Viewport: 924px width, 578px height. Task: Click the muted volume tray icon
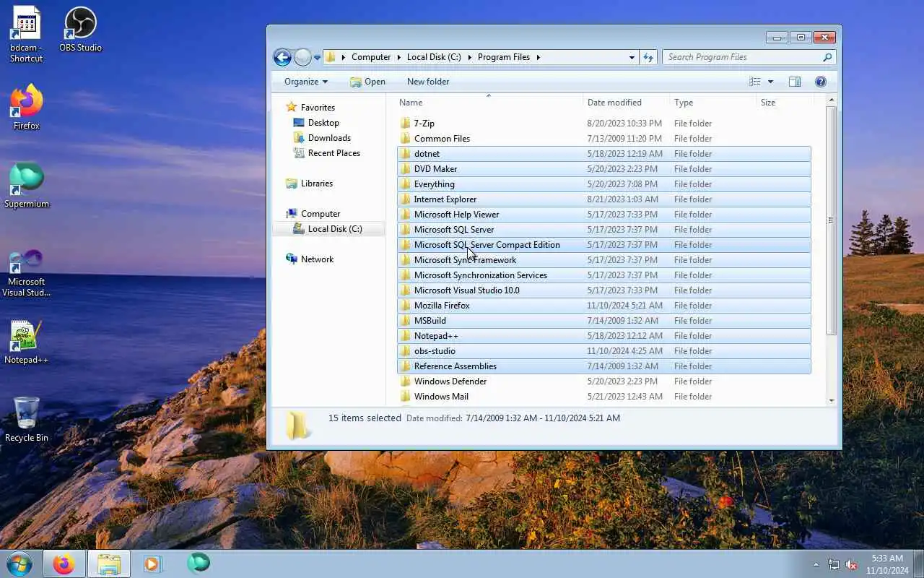[x=852, y=564]
